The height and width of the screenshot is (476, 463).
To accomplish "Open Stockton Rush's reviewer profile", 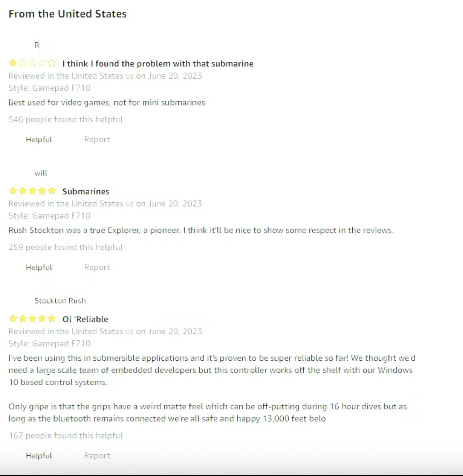I will pyautogui.click(x=60, y=300).
